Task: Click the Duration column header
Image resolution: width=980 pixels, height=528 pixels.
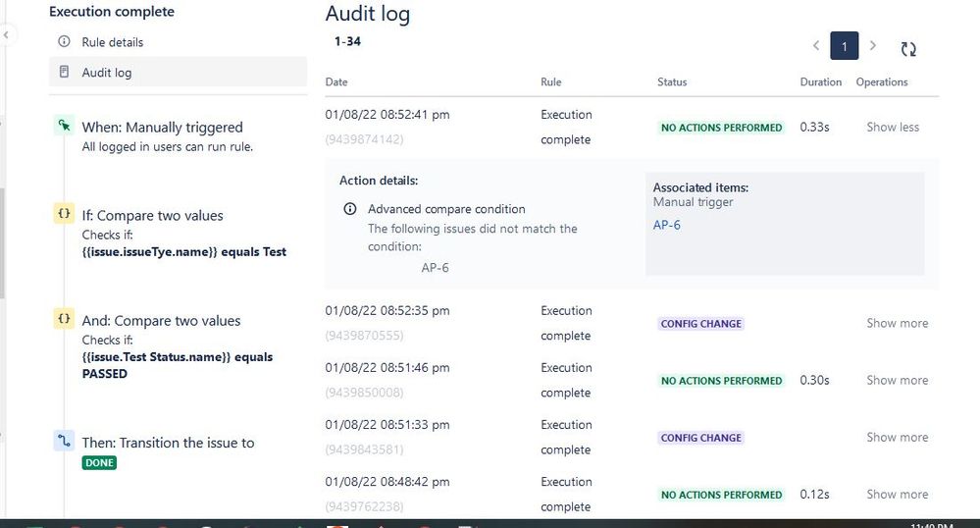Action: pyautogui.click(x=821, y=82)
